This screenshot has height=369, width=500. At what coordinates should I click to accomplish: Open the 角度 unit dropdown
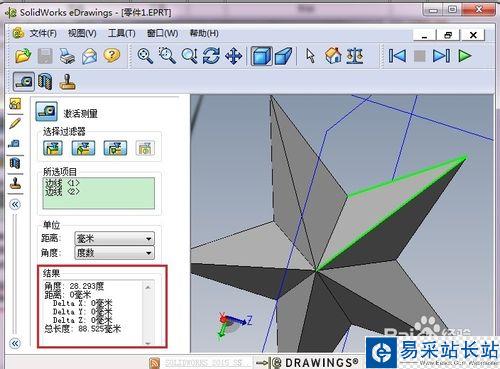point(115,253)
